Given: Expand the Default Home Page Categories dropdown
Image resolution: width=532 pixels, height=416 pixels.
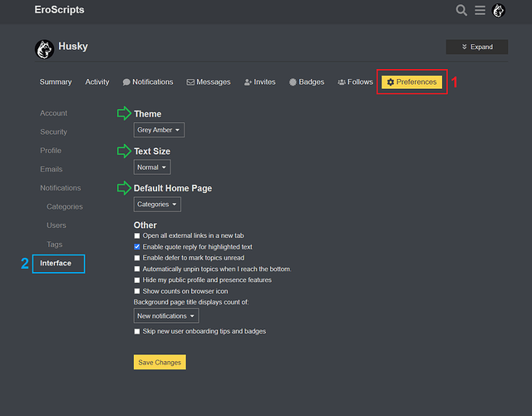Looking at the screenshot, I should [x=157, y=205].
